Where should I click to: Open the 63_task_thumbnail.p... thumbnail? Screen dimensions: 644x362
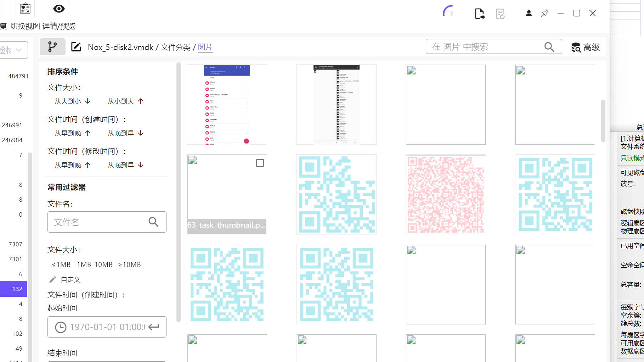pos(227,194)
